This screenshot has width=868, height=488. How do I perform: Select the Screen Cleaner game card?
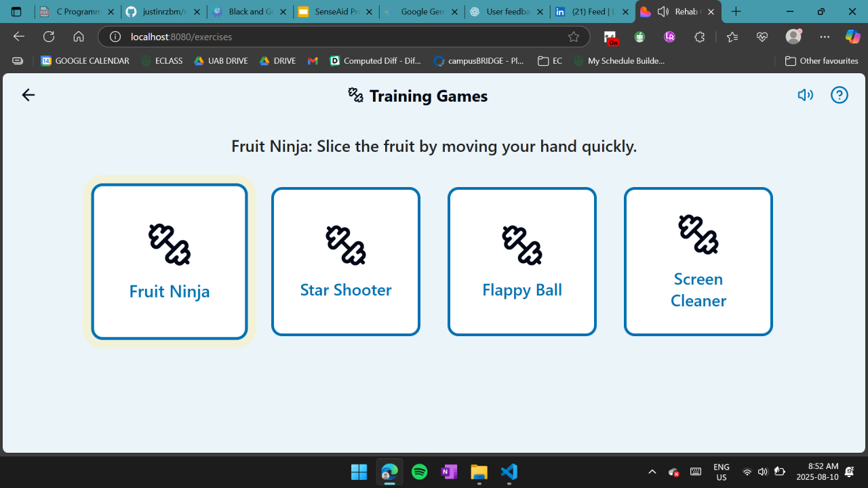pyautogui.click(x=698, y=262)
